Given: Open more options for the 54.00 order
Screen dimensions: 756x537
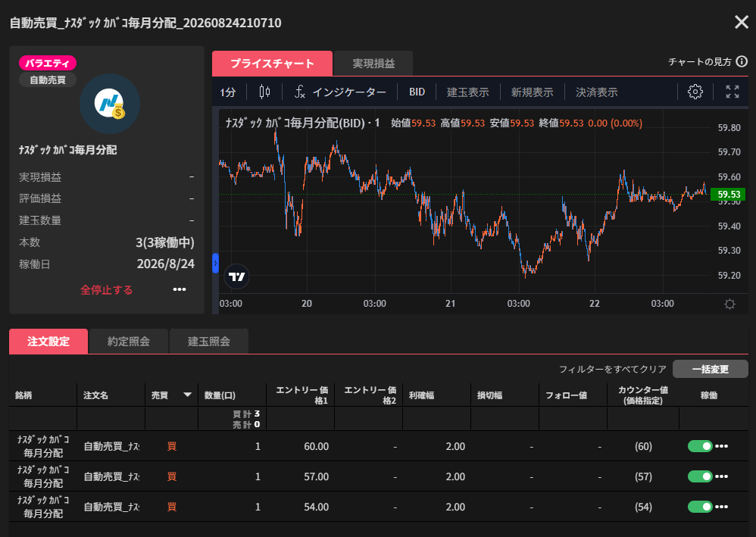Looking at the screenshot, I should [721, 507].
